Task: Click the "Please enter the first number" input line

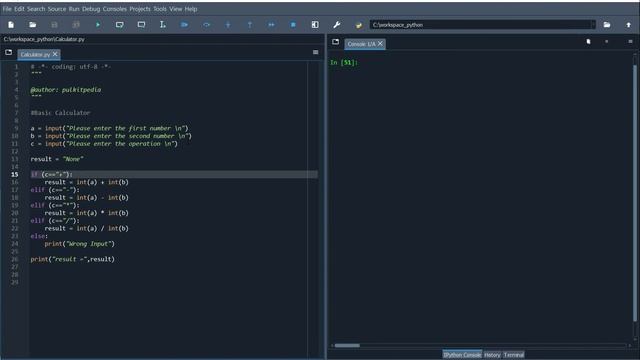Action: click(109, 128)
